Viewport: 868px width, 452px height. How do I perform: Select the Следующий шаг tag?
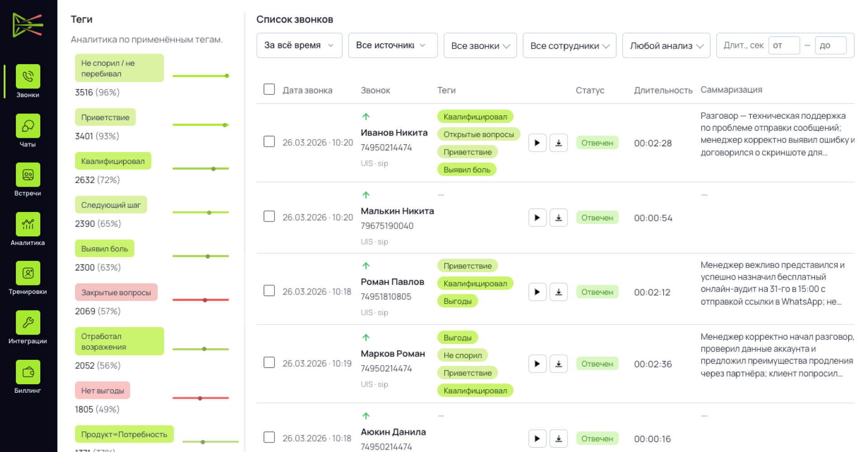tap(111, 205)
